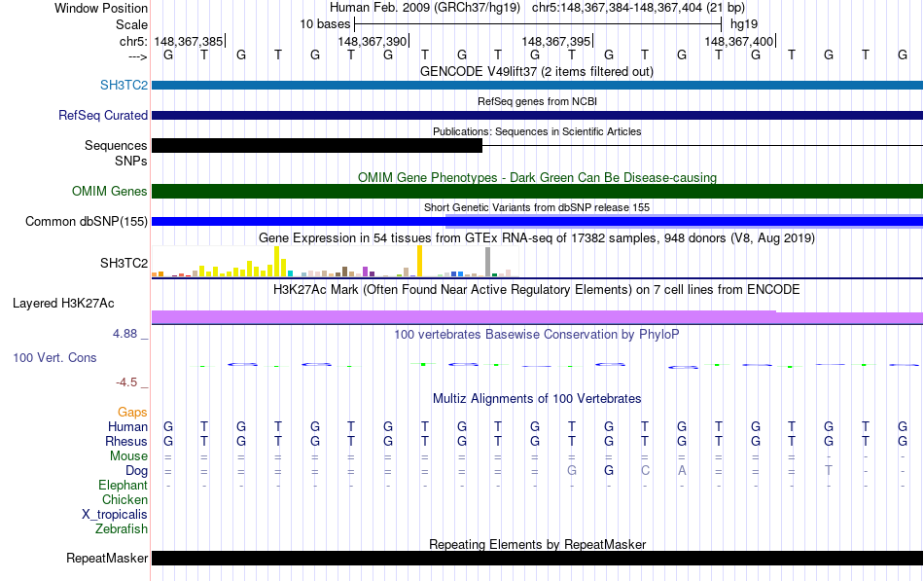The image size is (924, 581).
Task: Select the Human species label
Action: [x=127, y=426]
